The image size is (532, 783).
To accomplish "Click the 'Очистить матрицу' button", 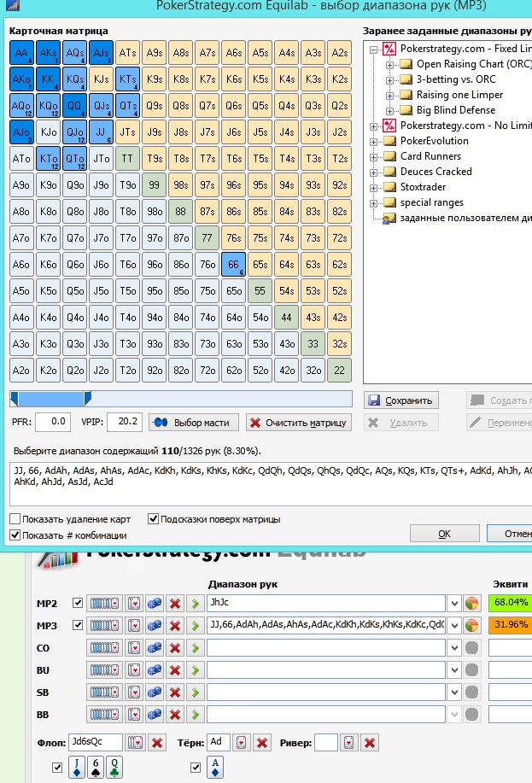I will pos(298,423).
